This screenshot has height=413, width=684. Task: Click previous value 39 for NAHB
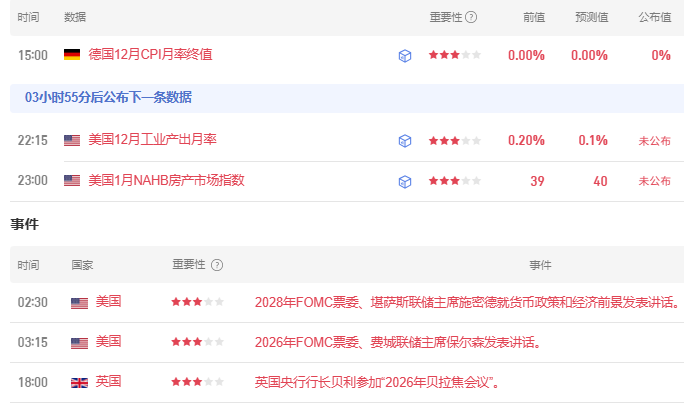537,181
